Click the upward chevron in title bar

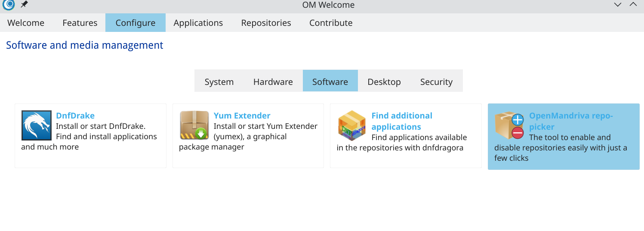point(633,5)
